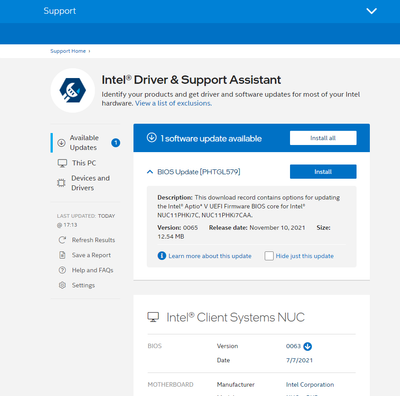The height and width of the screenshot is (396, 400).
Task: Collapse the BIOS Update entry chevron
Action: (150, 172)
